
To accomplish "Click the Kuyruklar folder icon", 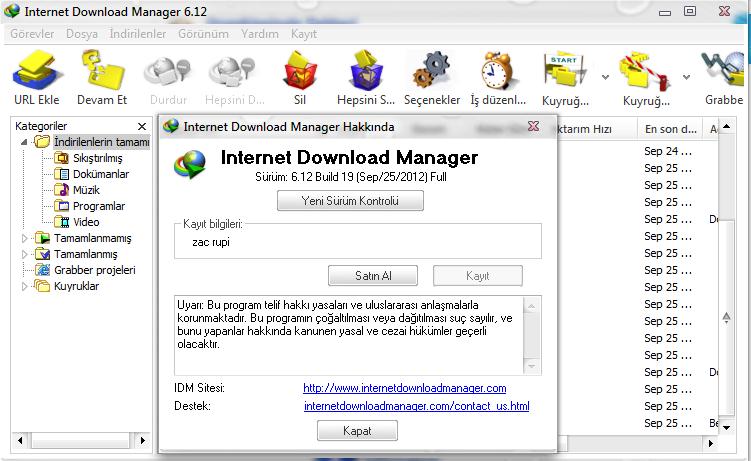I will point(42,286).
